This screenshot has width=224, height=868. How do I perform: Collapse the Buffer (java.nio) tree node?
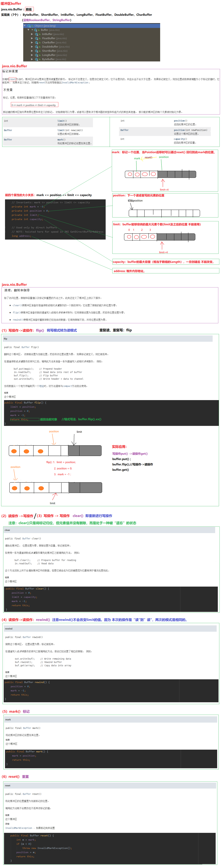tap(29, 30)
